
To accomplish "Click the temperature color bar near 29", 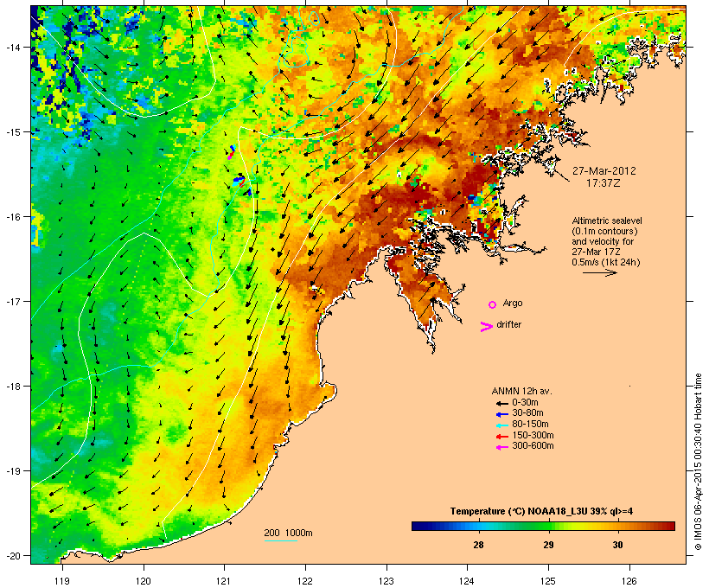I will [548, 526].
